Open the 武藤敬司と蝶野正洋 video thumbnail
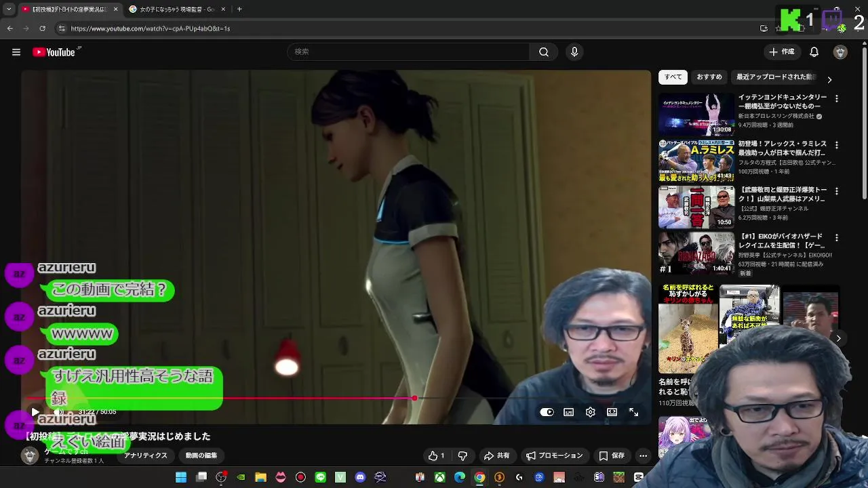This screenshot has width=868, height=488. 696,207
